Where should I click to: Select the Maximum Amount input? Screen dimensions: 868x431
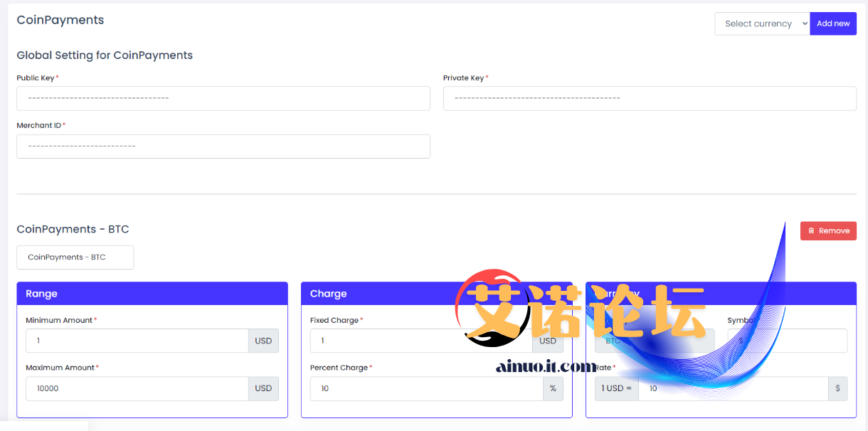click(137, 388)
